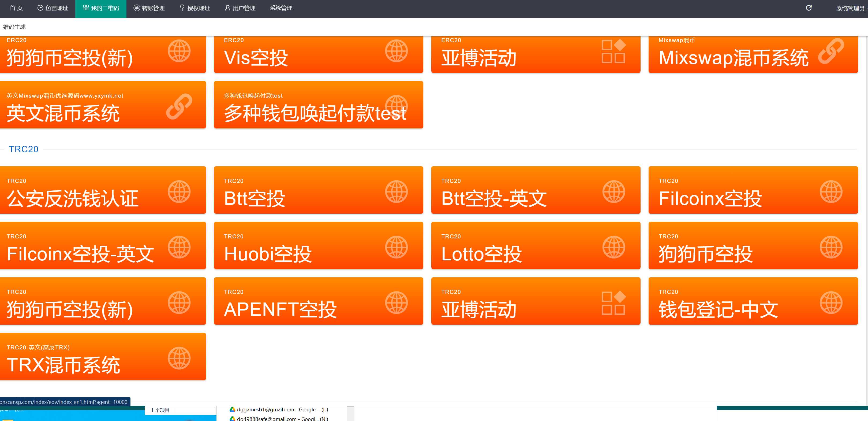Click the TRC20 section heading
This screenshot has width=868, height=421.
[x=24, y=149]
